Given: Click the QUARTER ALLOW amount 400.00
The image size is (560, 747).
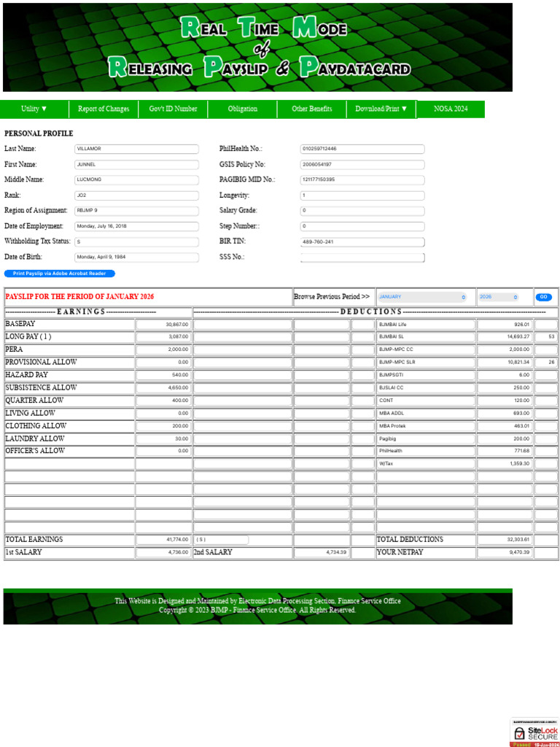Looking at the screenshot, I should pyautogui.click(x=163, y=400).
